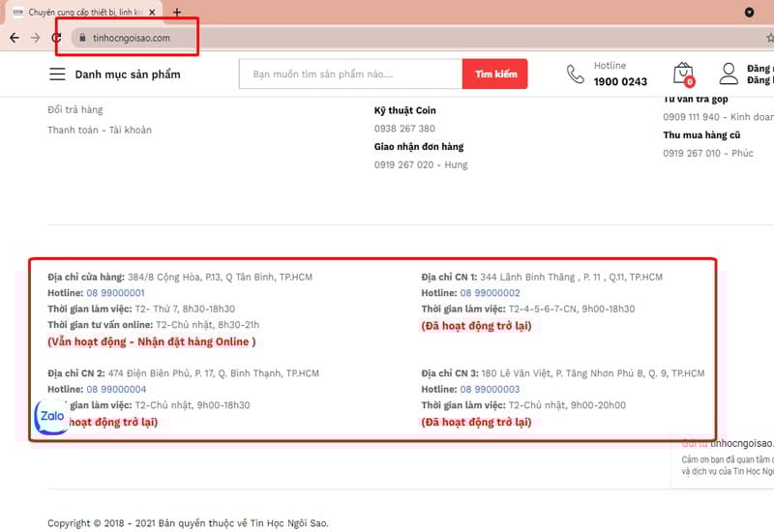Click phone number 0938 267 380
This screenshot has width=774, height=532.
pyautogui.click(x=404, y=129)
